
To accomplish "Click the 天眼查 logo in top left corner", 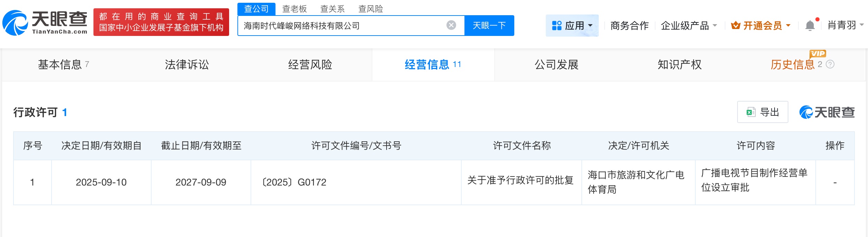I will point(45,22).
